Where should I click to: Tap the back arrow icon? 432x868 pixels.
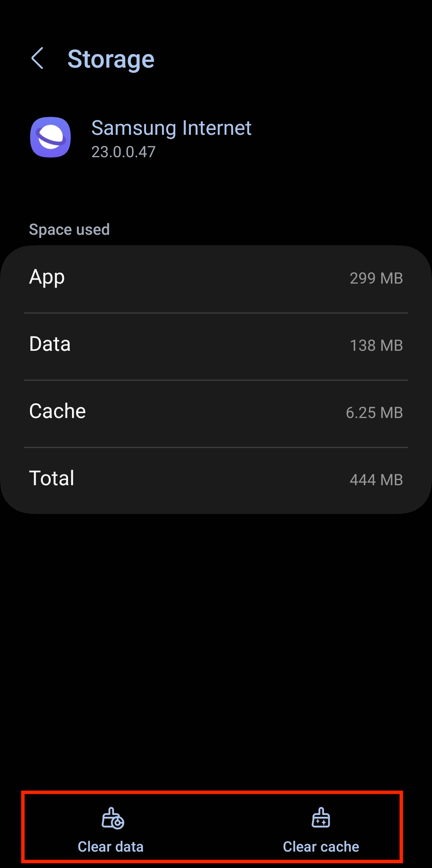click(x=37, y=58)
